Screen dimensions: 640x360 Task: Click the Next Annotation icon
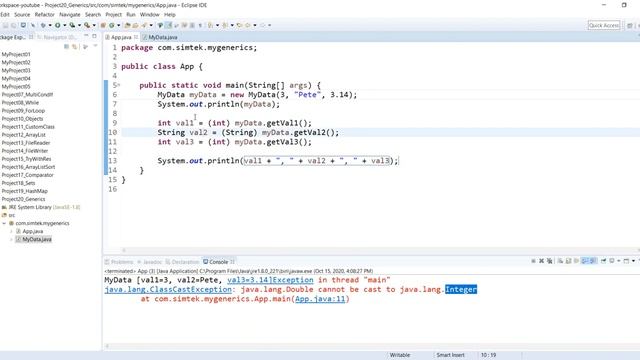(x=210, y=25)
